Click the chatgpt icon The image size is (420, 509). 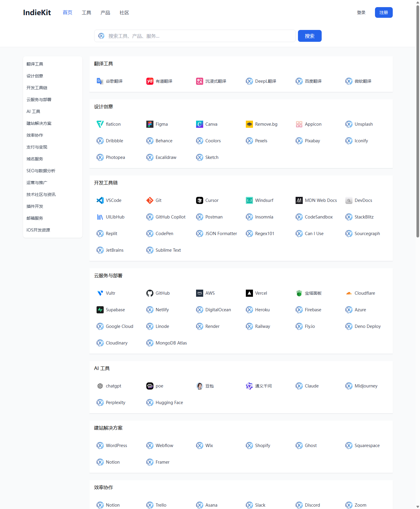pyautogui.click(x=100, y=386)
